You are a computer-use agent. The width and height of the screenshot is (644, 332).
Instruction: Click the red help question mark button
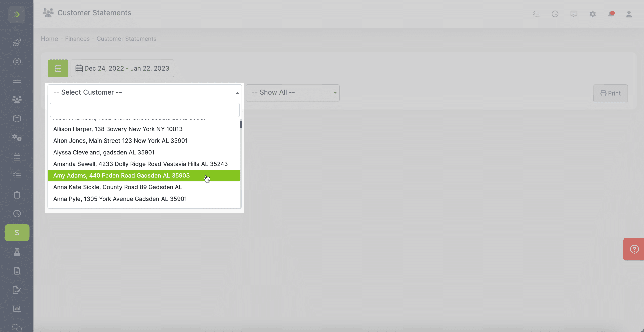click(634, 249)
